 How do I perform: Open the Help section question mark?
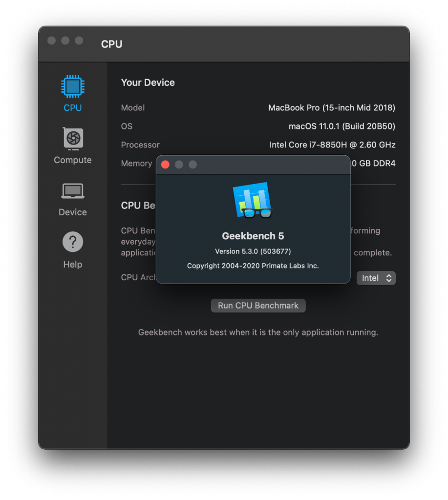pyautogui.click(x=73, y=242)
